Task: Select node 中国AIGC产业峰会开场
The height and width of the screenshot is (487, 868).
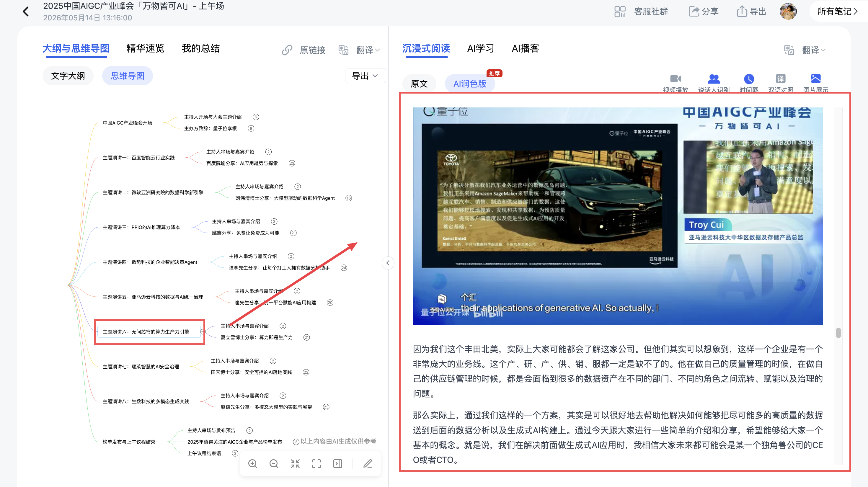Action: [x=127, y=123]
